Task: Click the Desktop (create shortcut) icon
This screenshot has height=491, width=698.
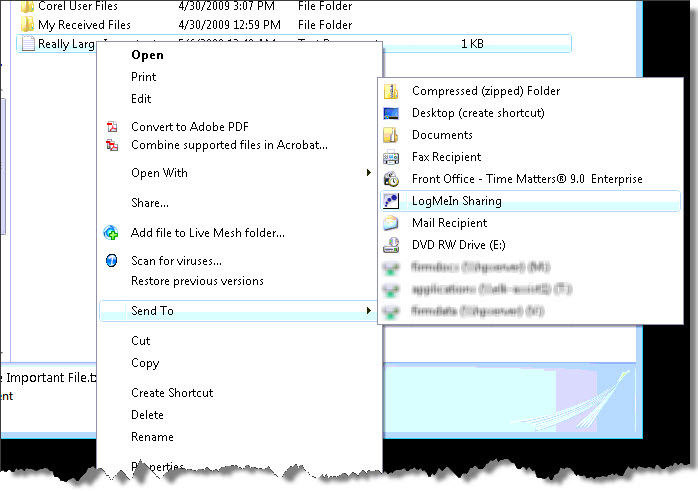Action: click(392, 113)
